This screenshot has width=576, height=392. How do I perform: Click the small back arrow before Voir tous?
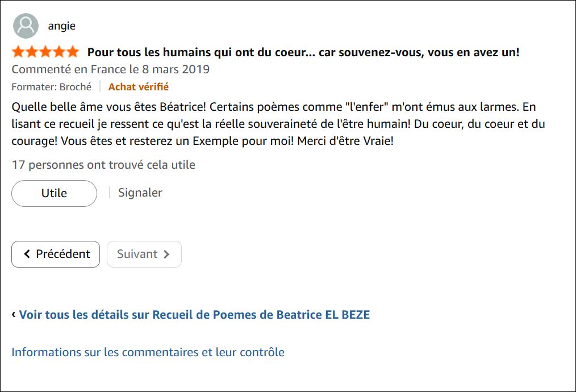point(14,314)
